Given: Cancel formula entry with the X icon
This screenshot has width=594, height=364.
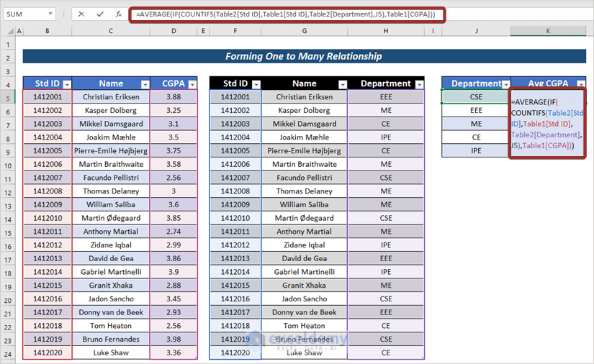Looking at the screenshot, I should [x=81, y=14].
